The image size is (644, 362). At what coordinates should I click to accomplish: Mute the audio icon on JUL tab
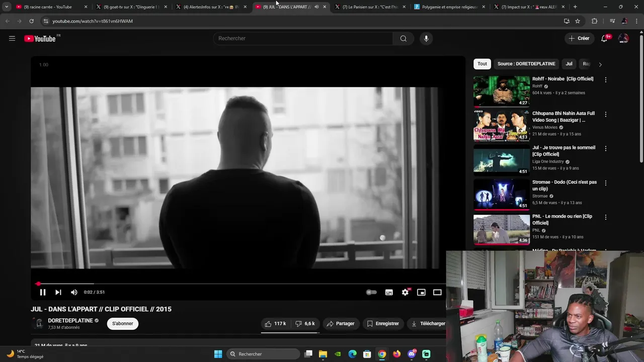316,7
